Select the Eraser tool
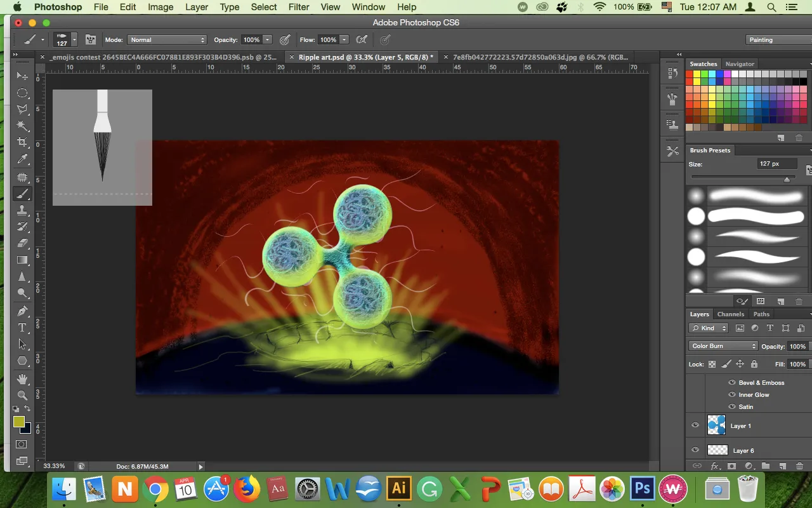Image resolution: width=812 pixels, height=508 pixels. pyautogui.click(x=22, y=243)
